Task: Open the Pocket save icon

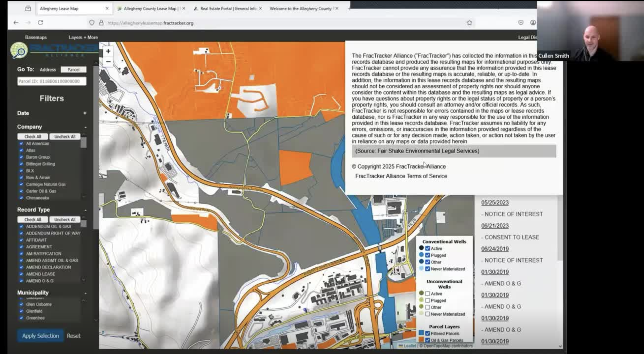Action: click(x=521, y=23)
